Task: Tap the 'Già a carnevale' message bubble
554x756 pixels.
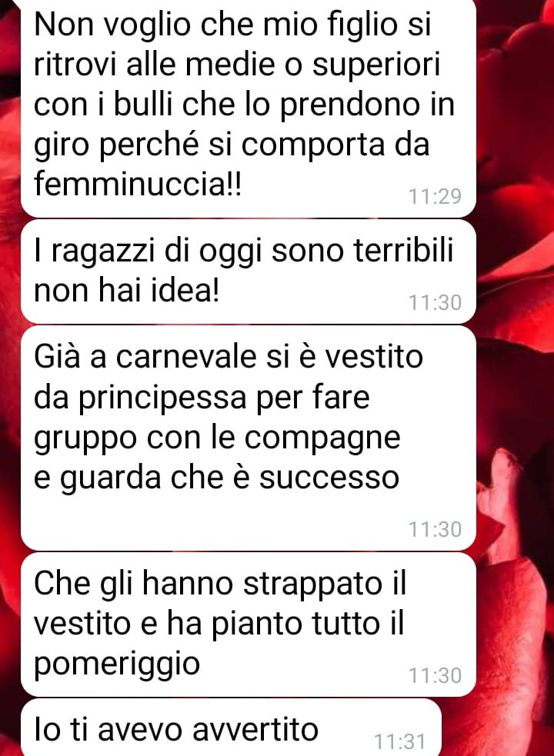Action: (248, 438)
